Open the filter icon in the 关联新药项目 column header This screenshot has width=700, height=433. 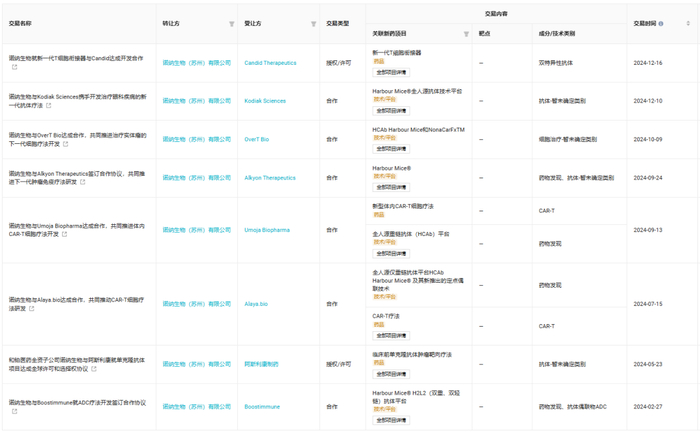466,34
